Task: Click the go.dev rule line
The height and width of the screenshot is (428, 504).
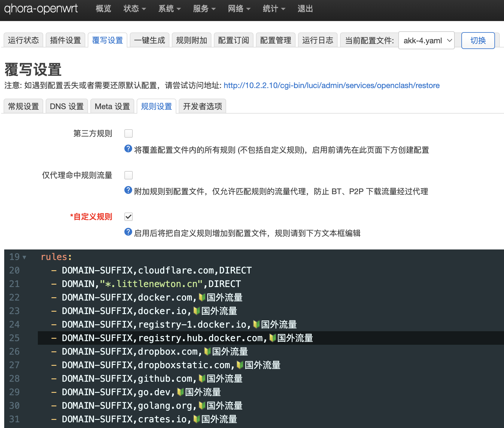Action: [x=136, y=392]
